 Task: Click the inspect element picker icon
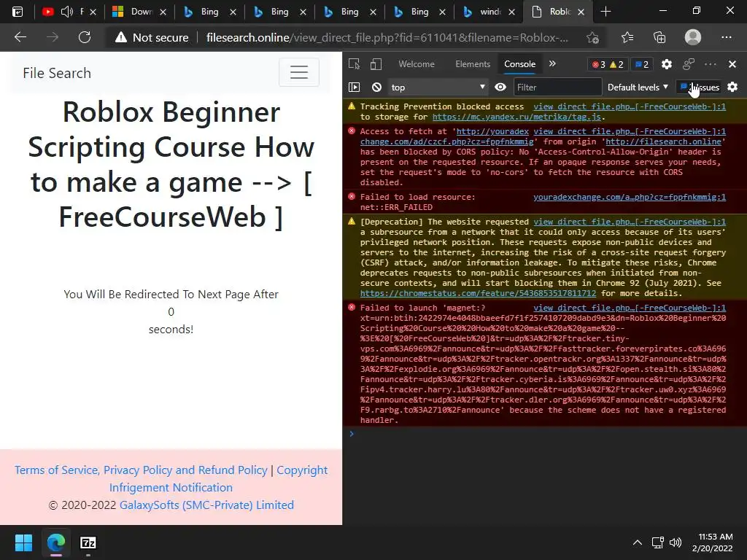354,64
